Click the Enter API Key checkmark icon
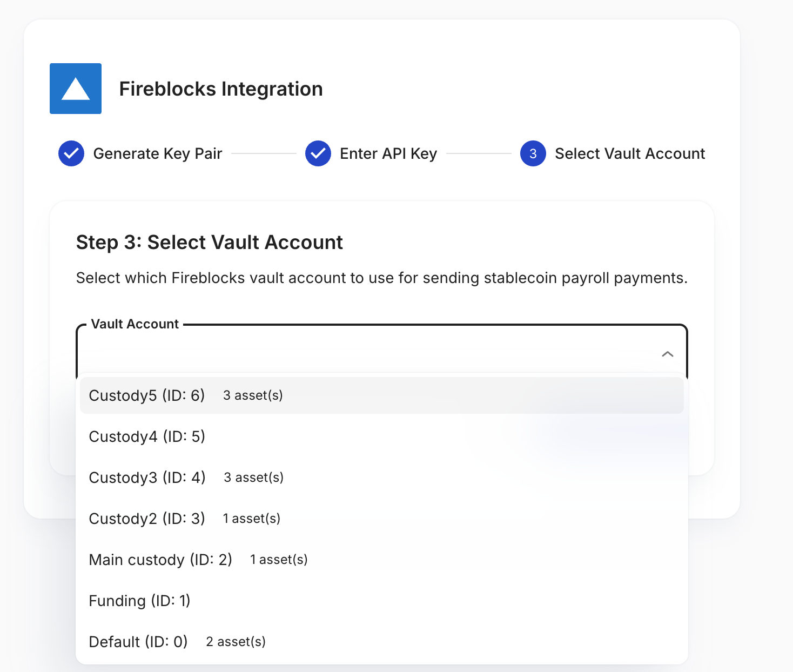This screenshot has width=793, height=672. pyautogui.click(x=318, y=153)
